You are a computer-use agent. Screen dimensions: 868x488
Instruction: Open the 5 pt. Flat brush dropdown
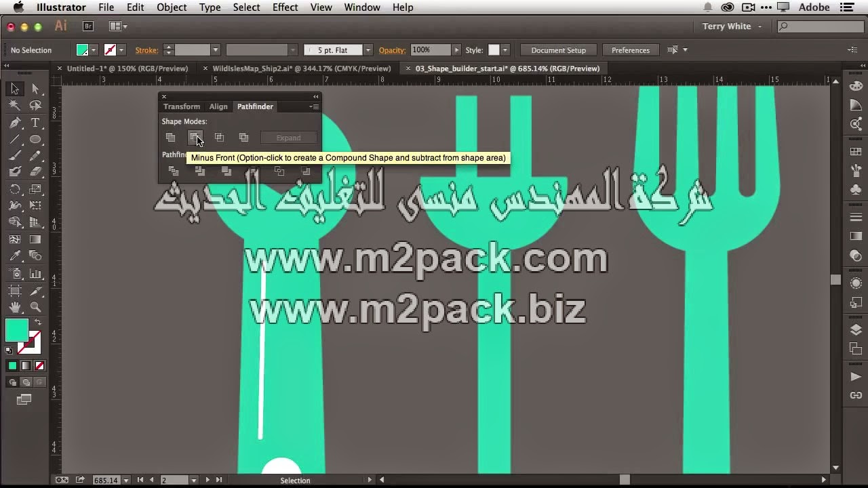(x=368, y=50)
